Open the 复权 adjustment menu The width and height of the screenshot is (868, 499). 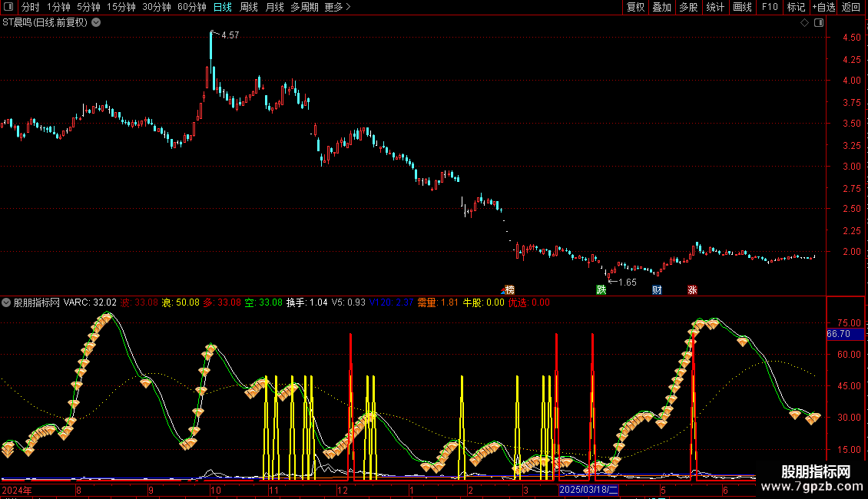click(x=635, y=7)
